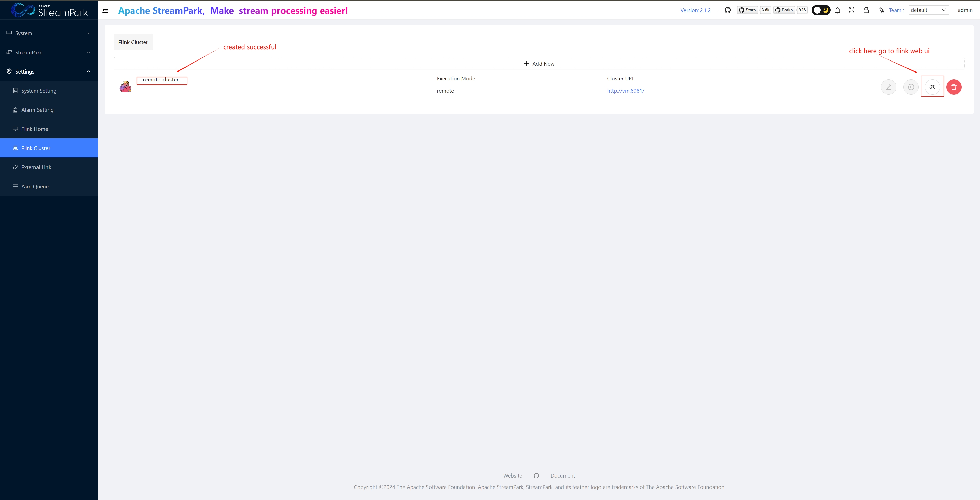
Task: Enter fullscreen using the expand icon
Action: 852,10
